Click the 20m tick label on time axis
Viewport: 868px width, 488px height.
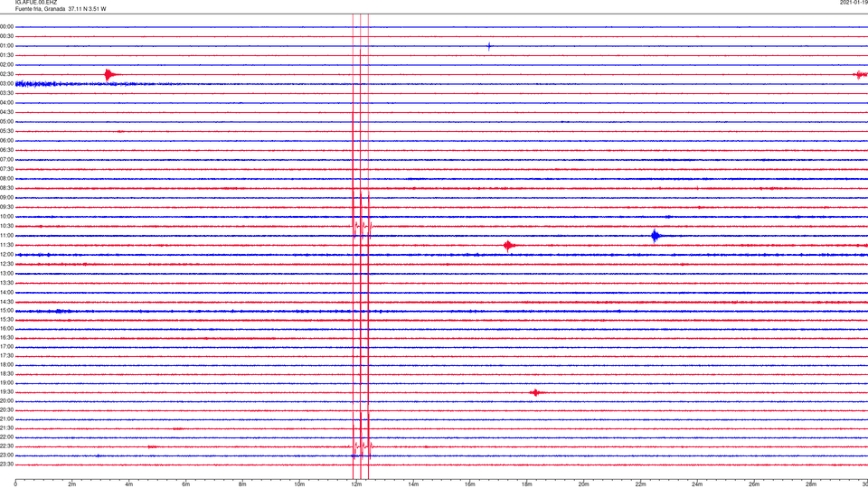click(583, 484)
